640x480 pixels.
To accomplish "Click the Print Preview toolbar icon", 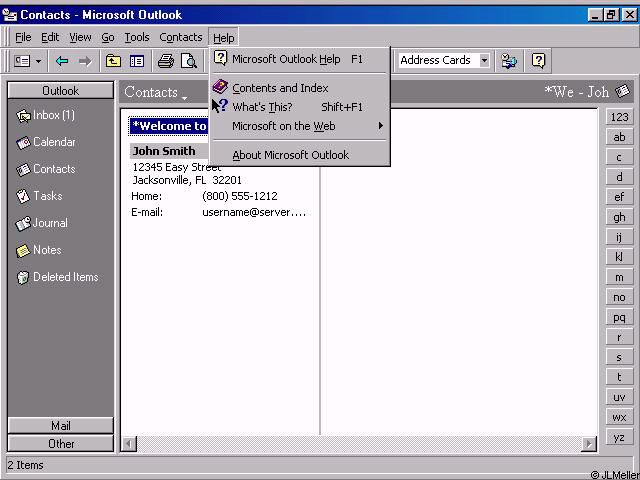I will (189, 61).
